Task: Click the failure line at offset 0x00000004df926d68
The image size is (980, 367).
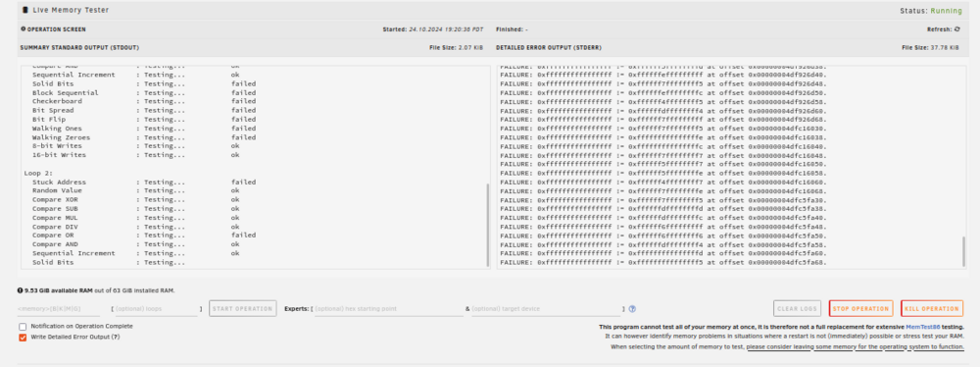Action: (x=663, y=119)
